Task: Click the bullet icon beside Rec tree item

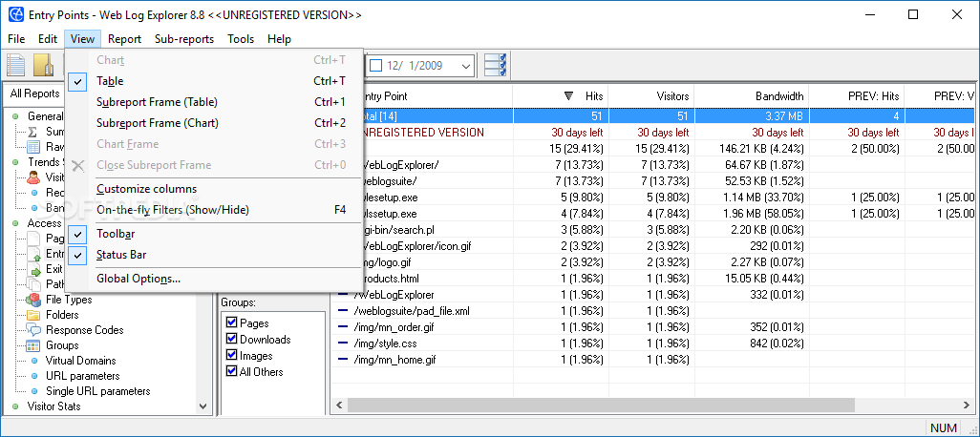Action: point(34,193)
